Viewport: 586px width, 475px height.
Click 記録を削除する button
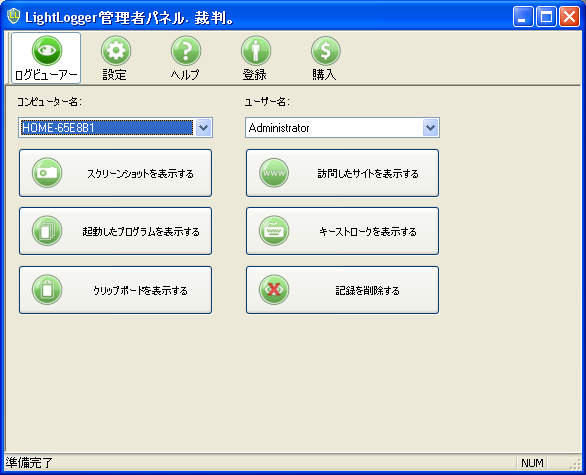(342, 290)
